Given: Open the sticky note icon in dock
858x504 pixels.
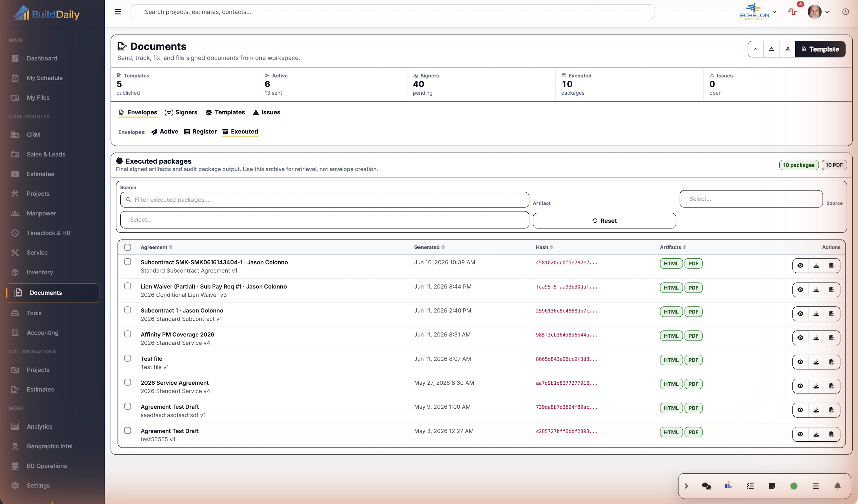Looking at the screenshot, I should coord(772,486).
